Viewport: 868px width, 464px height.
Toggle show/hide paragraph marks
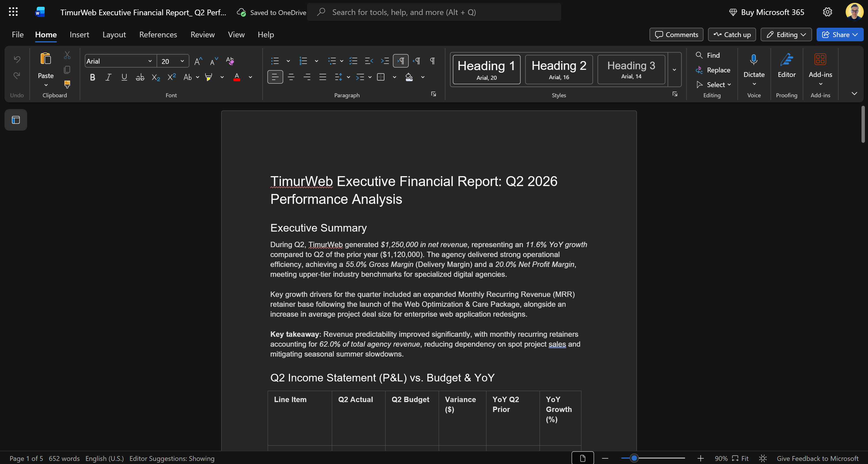[x=432, y=61]
